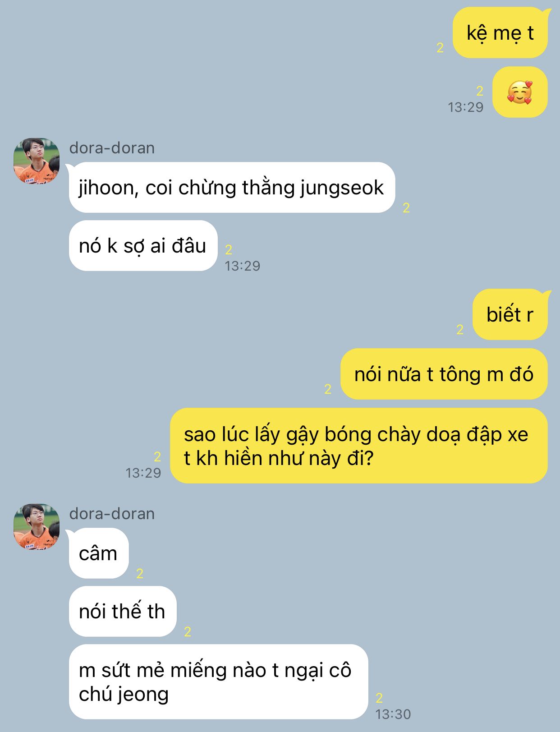Select the 'nói nữa t tông m đó' message
560x732 pixels.
(x=444, y=374)
